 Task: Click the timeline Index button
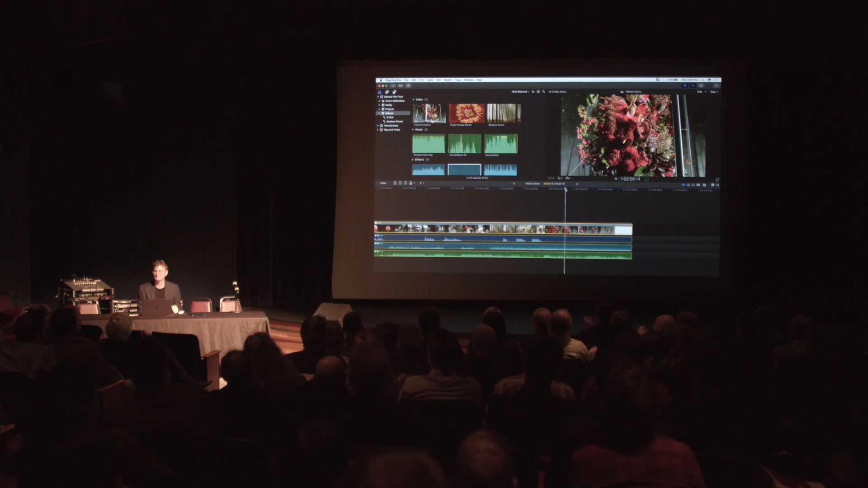(x=383, y=183)
